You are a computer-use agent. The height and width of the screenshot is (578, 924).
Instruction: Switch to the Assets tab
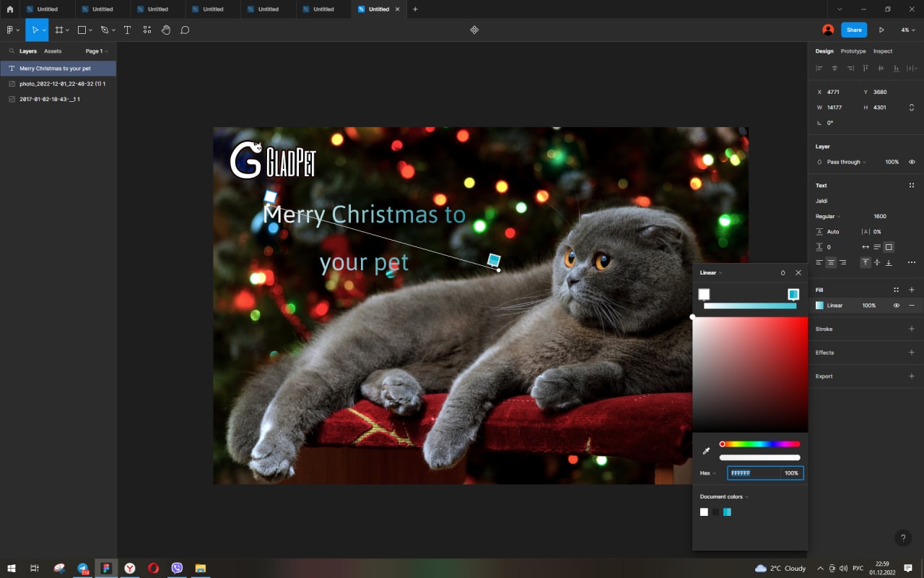point(53,51)
